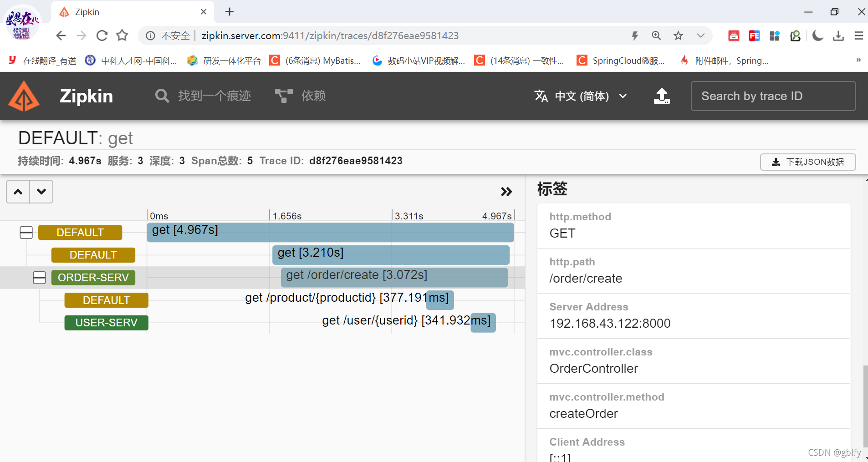Click the /order/create tag value
The image size is (868, 462).
(586, 278)
